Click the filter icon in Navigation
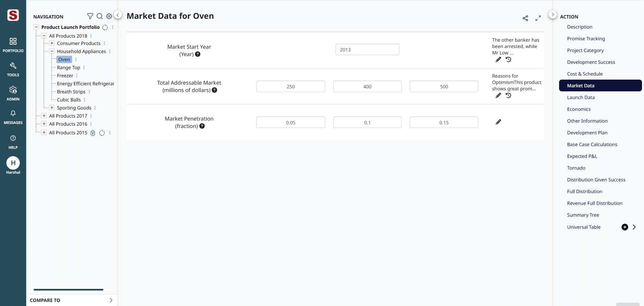 click(x=90, y=16)
